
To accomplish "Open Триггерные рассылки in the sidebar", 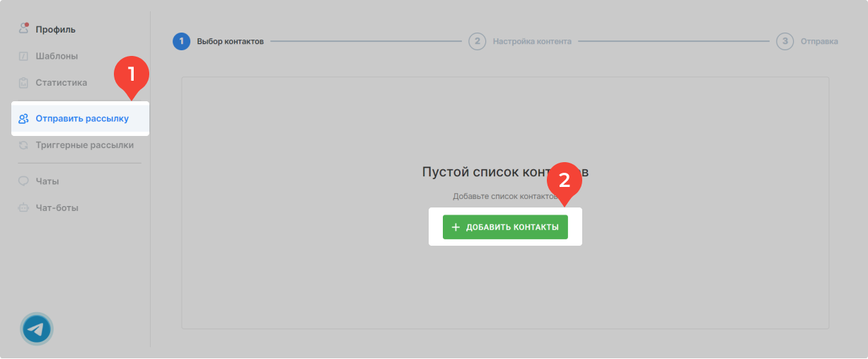I will tap(85, 145).
